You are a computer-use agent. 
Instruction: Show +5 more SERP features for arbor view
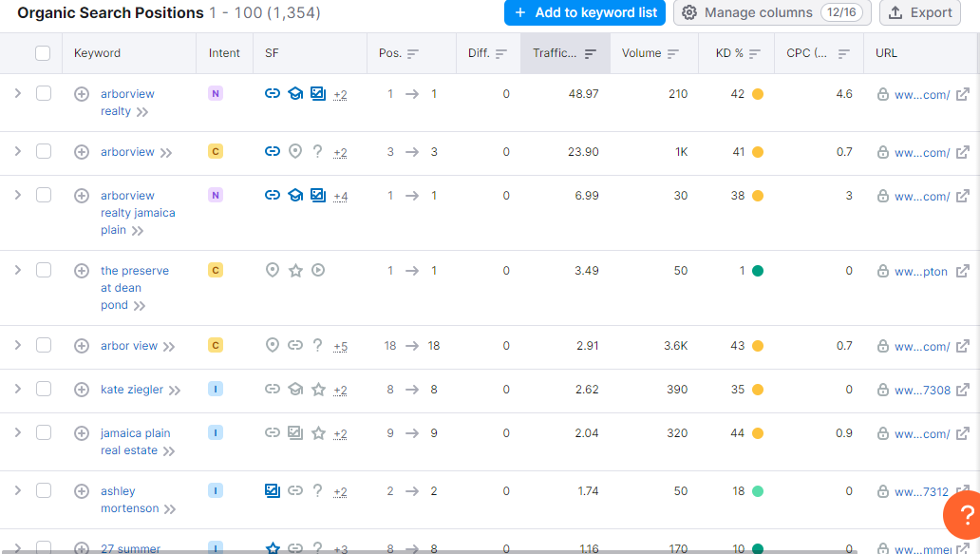pyautogui.click(x=340, y=347)
